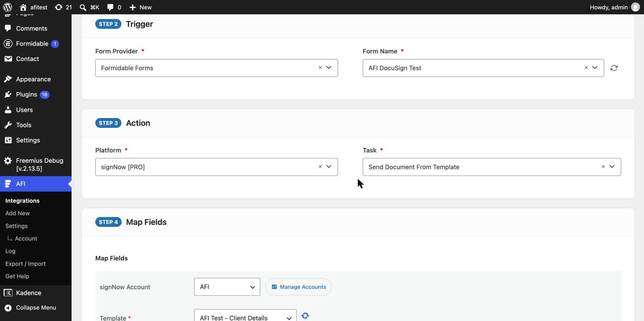The image size is (644, 321).
Task: Click the Settings sliders icon
Action: [8, 140]
